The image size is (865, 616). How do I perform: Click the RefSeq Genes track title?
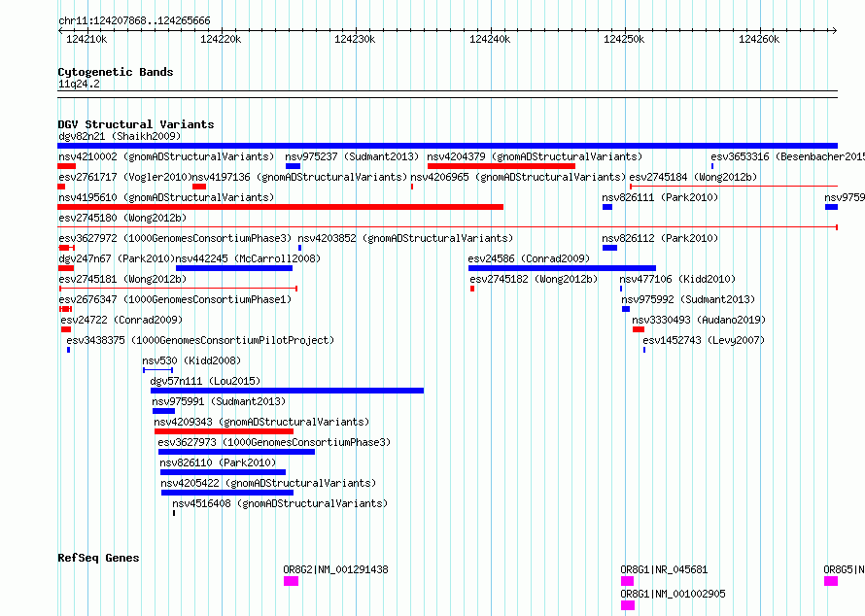[98, 558]
